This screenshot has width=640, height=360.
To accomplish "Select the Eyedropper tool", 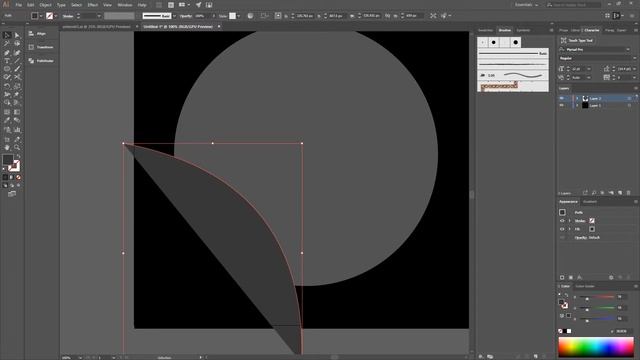I will click(7, 120).
